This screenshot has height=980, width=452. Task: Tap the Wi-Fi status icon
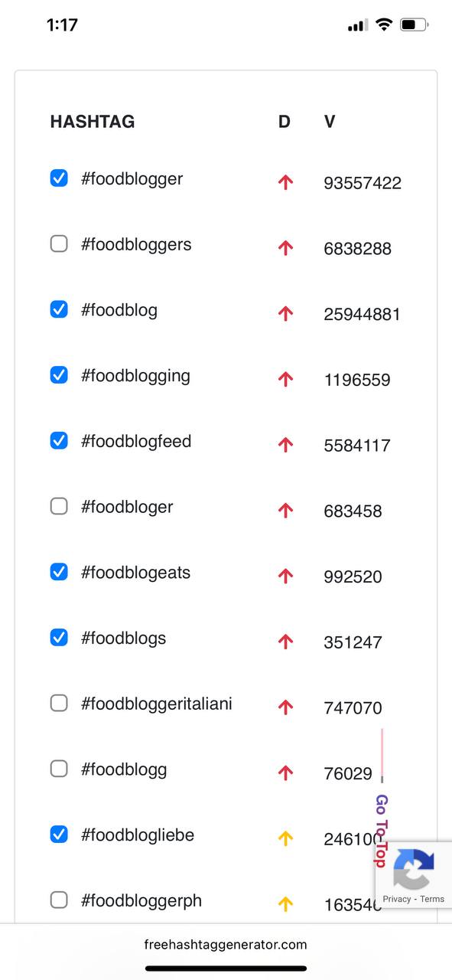point(383,24)
